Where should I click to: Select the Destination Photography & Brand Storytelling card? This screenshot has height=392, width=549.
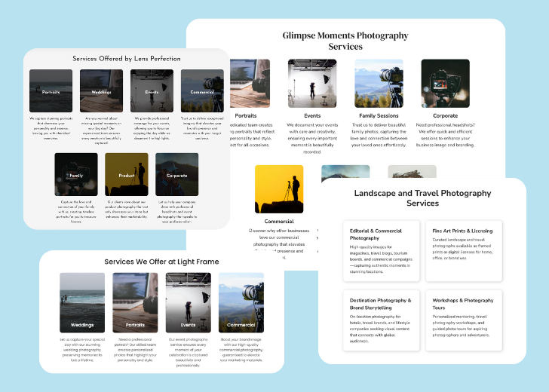coord(381,320)
